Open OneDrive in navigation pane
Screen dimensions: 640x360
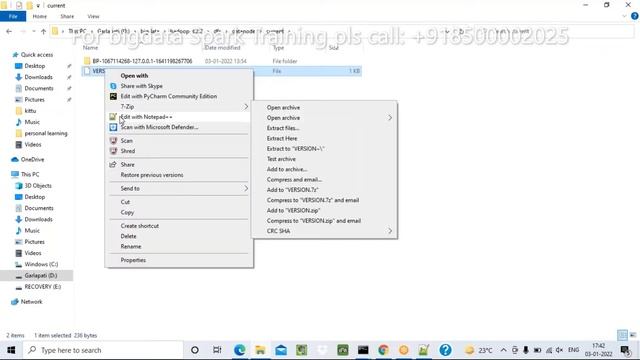click(32, 160)
